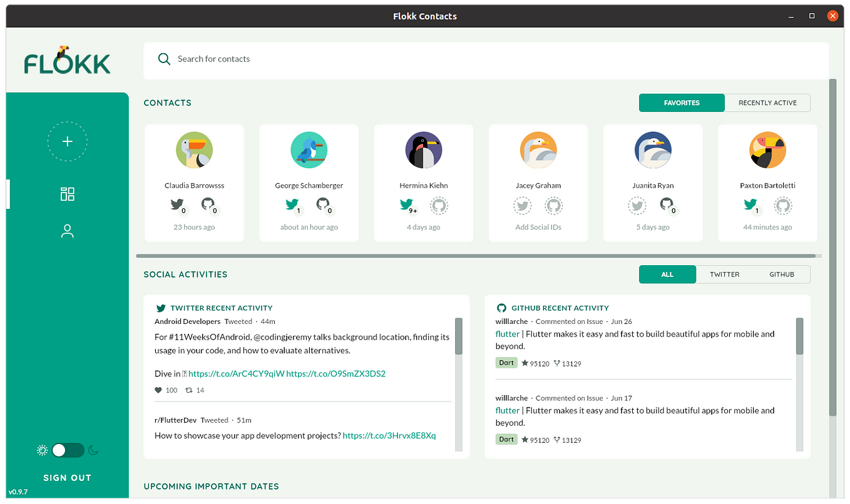Click contacts horizontal scrollbar
Screen dimensions: 850x504
point(476,256)
